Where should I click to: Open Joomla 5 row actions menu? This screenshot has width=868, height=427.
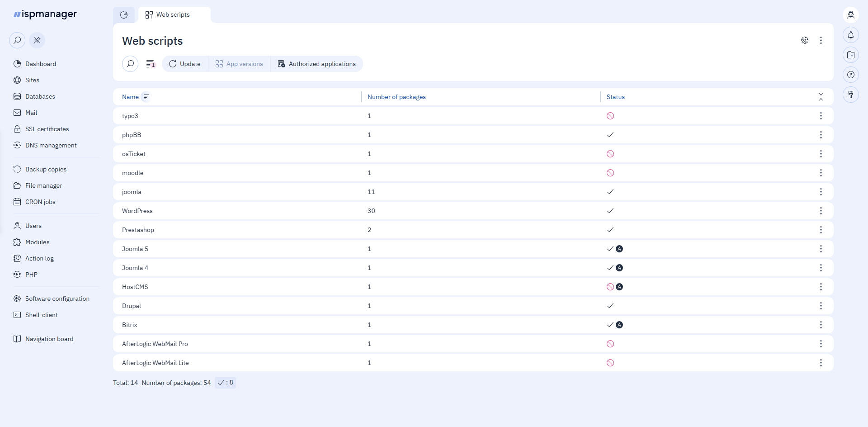click(821, 249)
